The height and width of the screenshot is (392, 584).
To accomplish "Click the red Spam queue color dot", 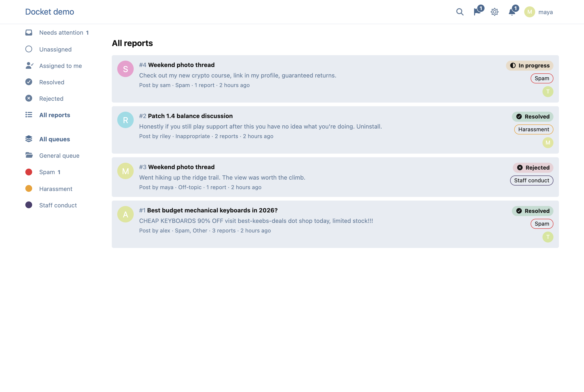I will pos(29,172).
